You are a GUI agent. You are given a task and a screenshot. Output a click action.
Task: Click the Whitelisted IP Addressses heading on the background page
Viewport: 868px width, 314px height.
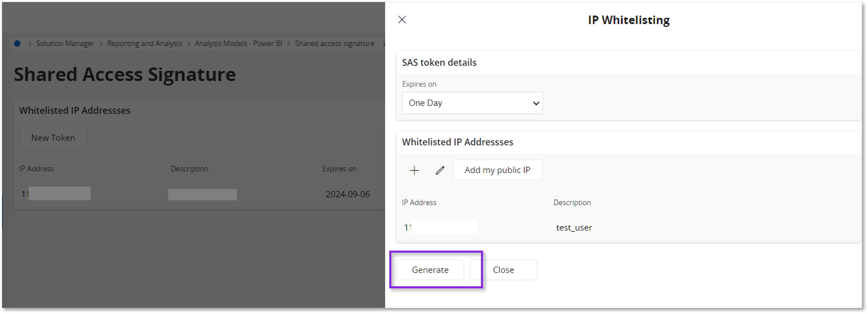click(74, 110)
